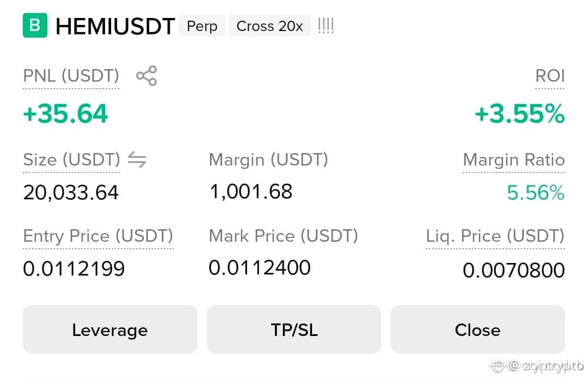Image resolution: width=588 pixels, height=379 pixels.
Task: Click the watermark logo icon
Action: [x=498, y=365]
